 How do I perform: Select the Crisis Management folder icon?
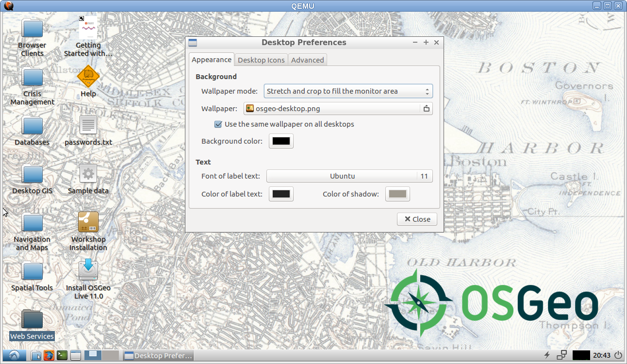[x=33, y=77]
